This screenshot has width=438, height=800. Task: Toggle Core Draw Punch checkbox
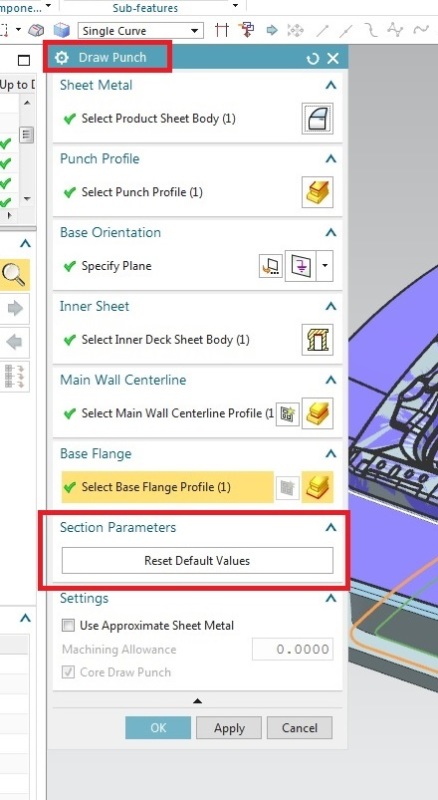click(67, 672)
